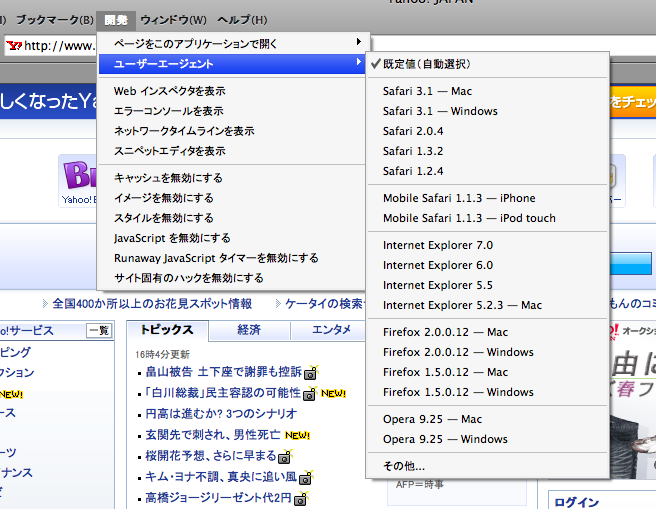Click NEW! badge beside 白川総裁 headline
Screen dimensions: 656x509
click(333, 394)
